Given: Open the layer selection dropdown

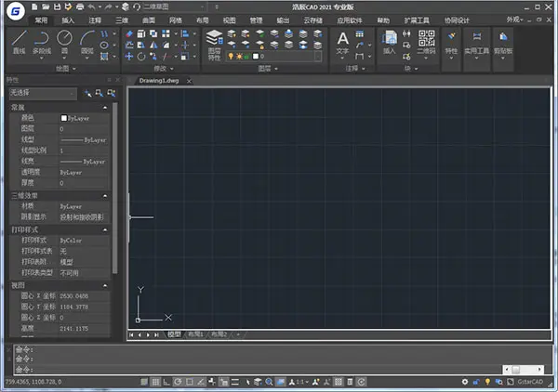Looking at the screenshot, I should click(318, 56).
